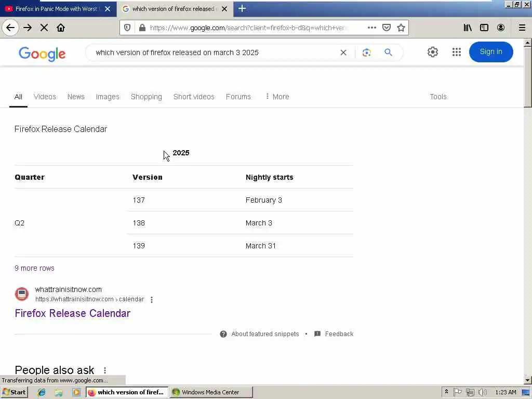
Task: Stop loading the page
Action: click(x=44, y=28)
